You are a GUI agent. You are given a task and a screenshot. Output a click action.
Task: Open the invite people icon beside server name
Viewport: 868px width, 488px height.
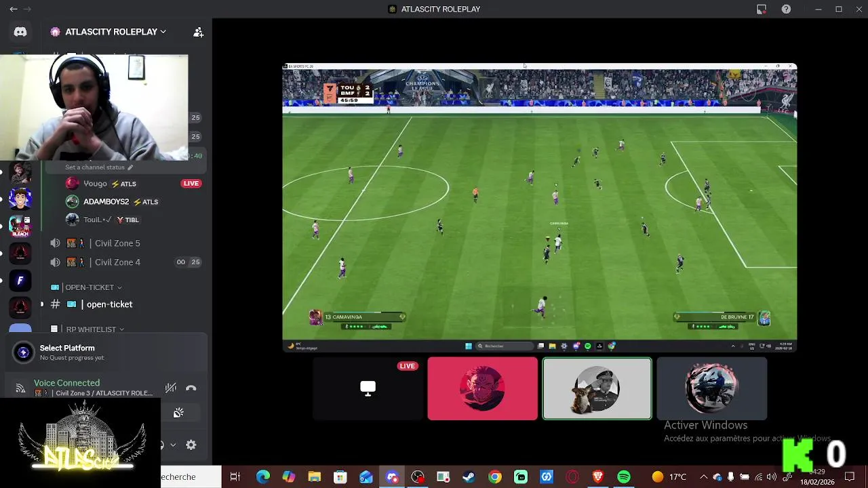point(198,32)
